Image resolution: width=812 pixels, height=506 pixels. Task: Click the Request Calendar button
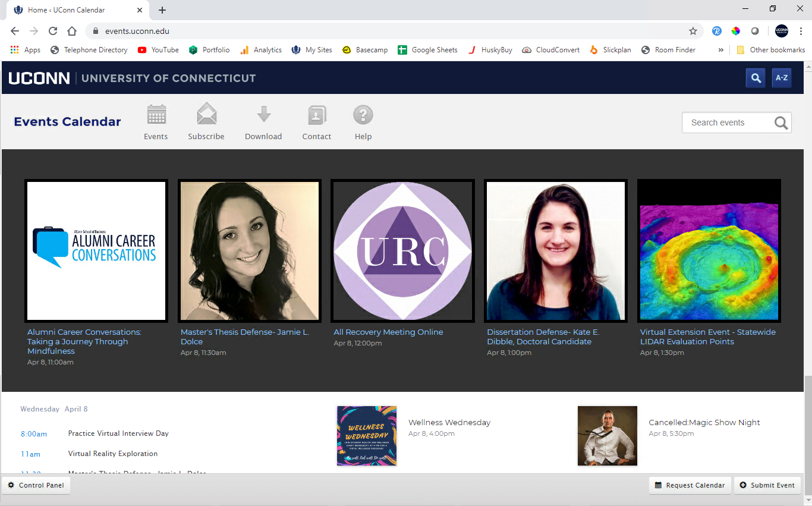690,485
